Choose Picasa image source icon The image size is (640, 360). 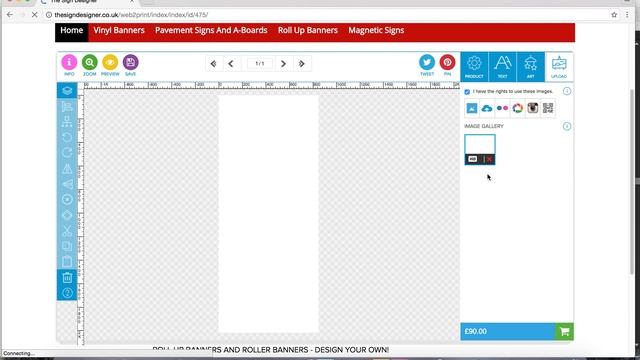(x=518, y=108)
